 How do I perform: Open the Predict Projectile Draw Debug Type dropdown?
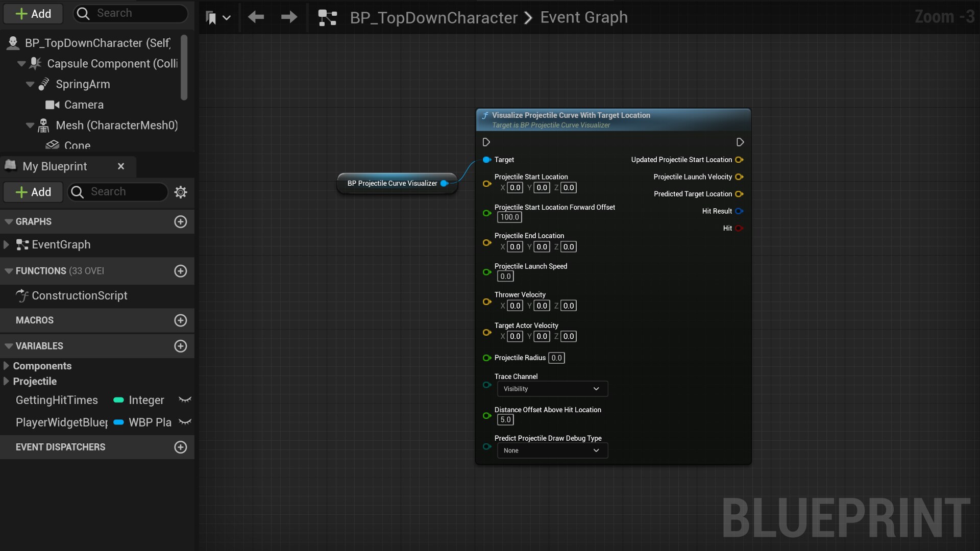click(552, 450)
